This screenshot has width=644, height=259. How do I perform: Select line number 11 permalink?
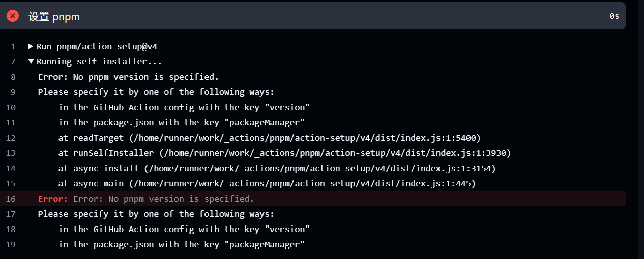pos(11,122)
